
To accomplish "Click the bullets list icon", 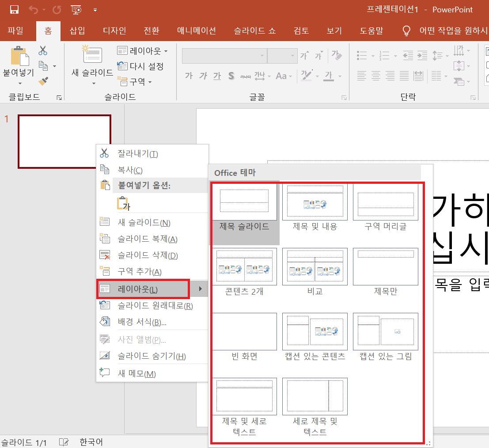I will (362, 56).
